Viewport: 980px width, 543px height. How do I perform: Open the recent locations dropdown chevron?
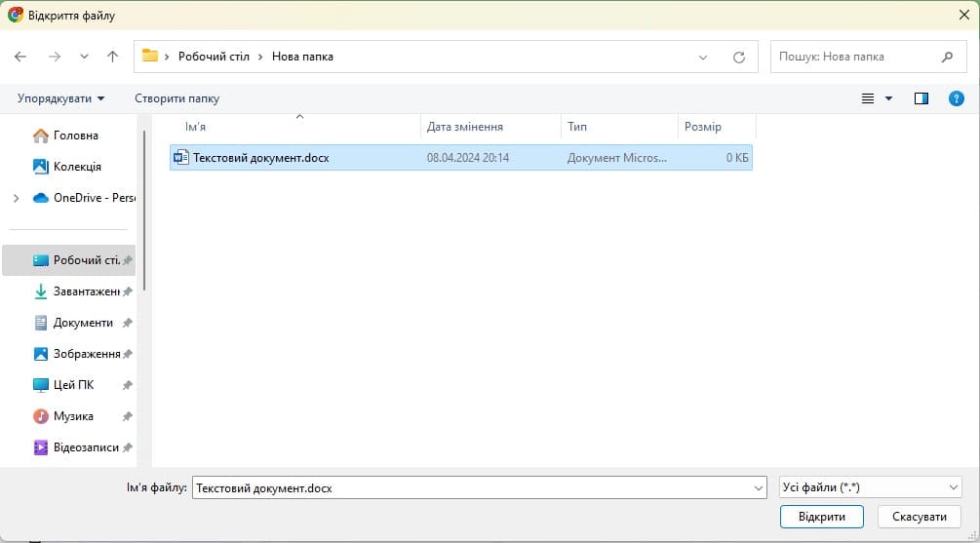point(84,57)
